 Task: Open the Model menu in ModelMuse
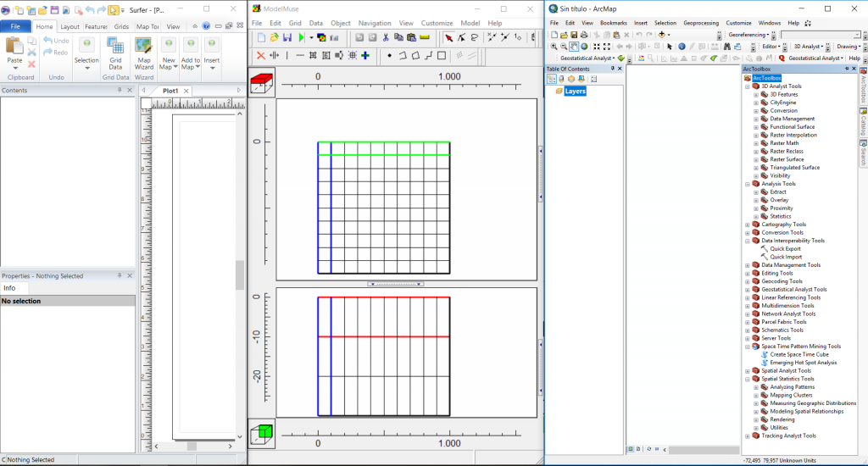[470, 23]
